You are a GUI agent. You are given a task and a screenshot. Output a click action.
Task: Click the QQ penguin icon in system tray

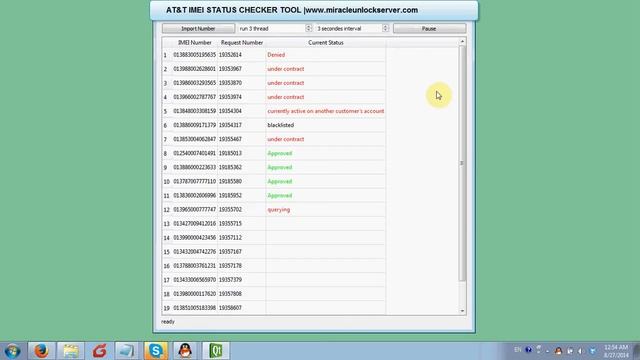click(x=558, y=351)
